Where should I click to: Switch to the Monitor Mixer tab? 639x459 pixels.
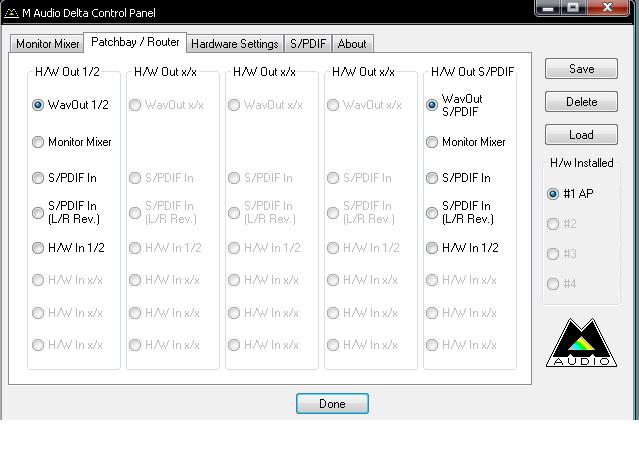point(47,44)
